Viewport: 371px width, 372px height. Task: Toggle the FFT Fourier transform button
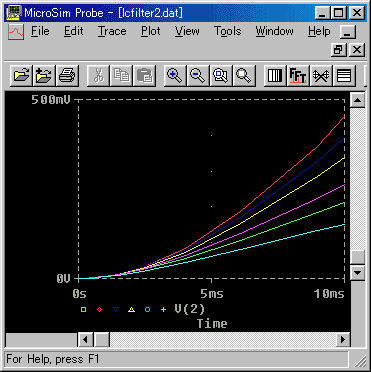point(298,76)
